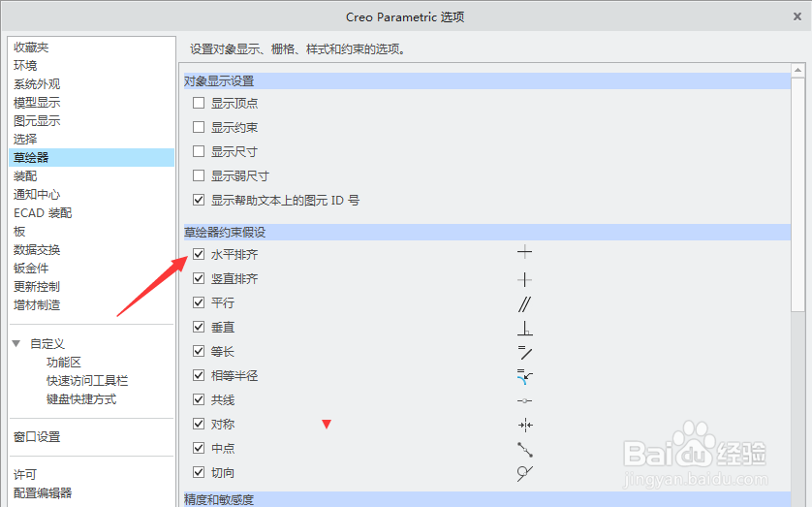Open the 系统外观 options category
Image resolution: width=812 pixels, height=507 pixels.
pyautogui.click(x=37, y=84)
